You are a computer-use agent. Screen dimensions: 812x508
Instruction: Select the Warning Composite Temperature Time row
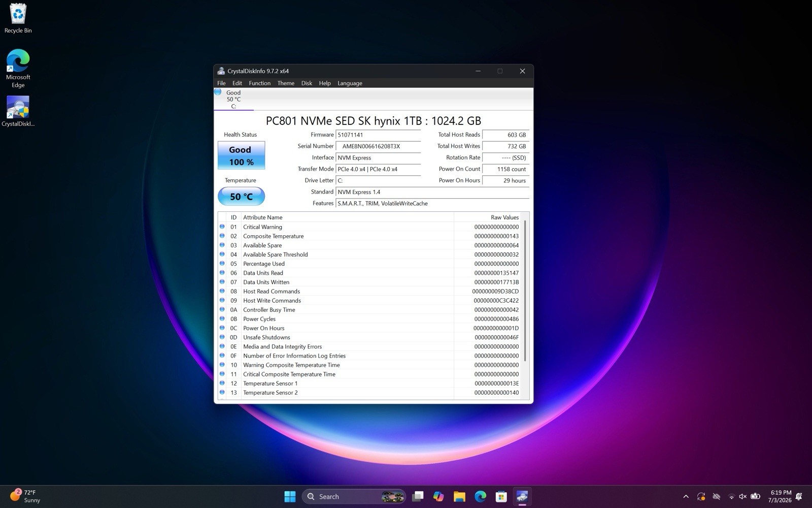370,365
